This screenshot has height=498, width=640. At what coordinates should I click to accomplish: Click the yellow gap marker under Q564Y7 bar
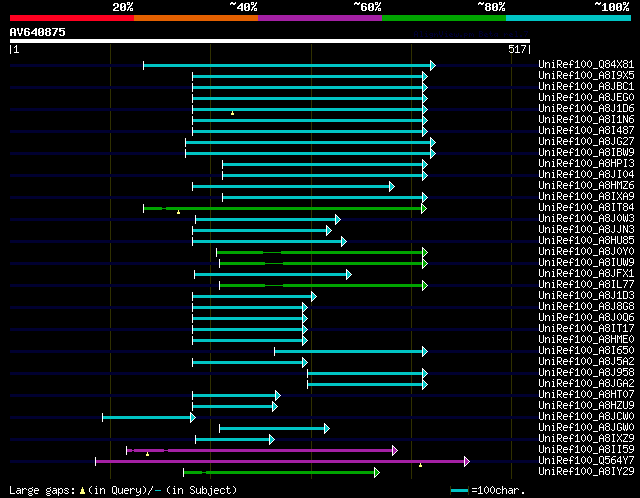pyautogui.click(x=420, y=465)
